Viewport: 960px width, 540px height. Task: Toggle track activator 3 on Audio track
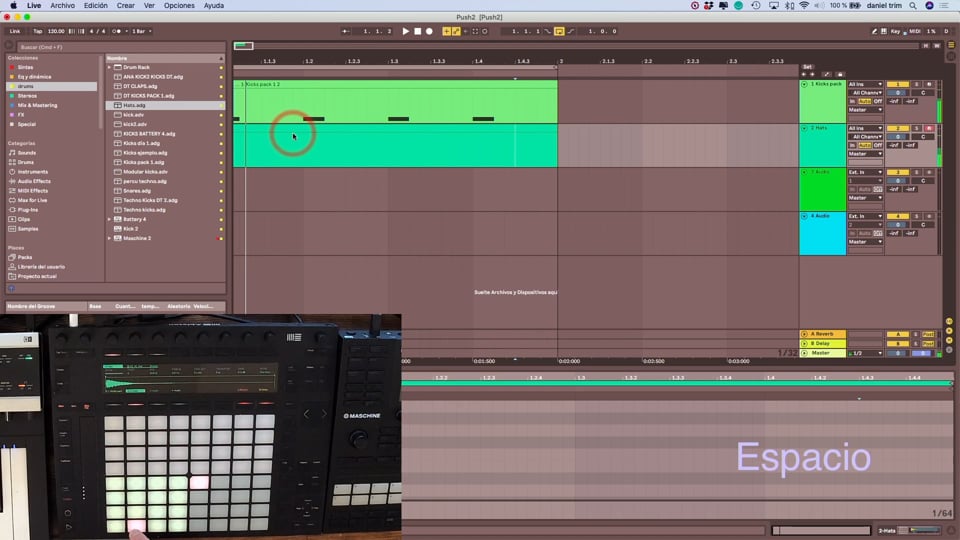898,173
